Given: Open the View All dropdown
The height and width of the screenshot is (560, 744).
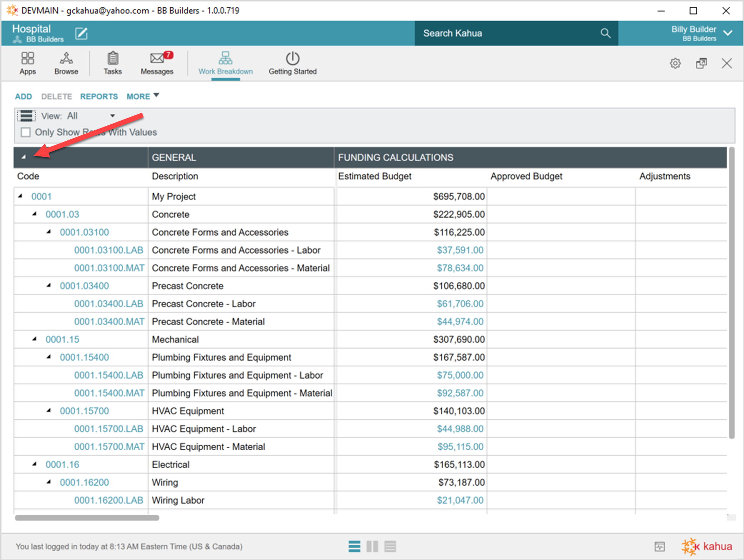Looking at the screenshot, I should [x=112, y=116].
